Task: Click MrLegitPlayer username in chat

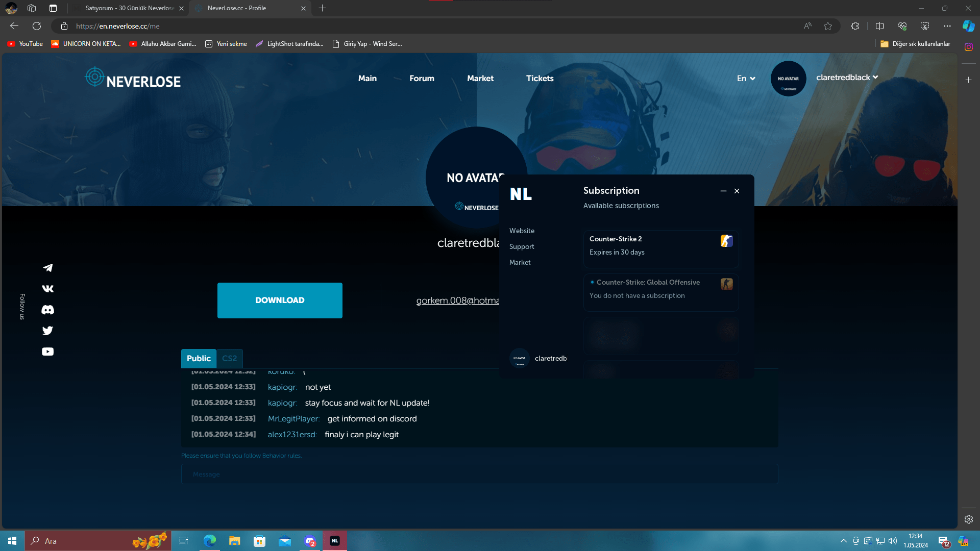Action: [293, 419]
